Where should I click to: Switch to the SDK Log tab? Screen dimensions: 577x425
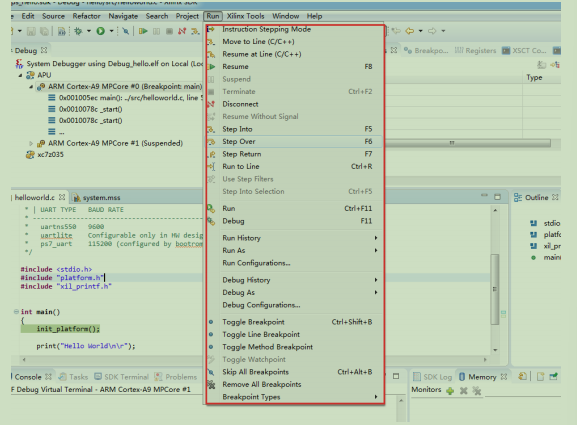click(x=433, y=377)
